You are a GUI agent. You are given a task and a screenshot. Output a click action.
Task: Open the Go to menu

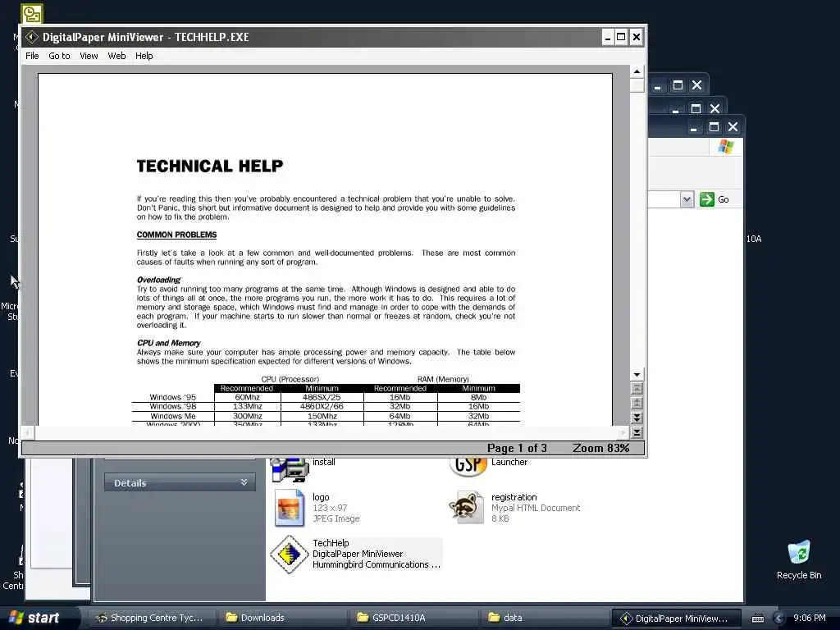(59, 56)
